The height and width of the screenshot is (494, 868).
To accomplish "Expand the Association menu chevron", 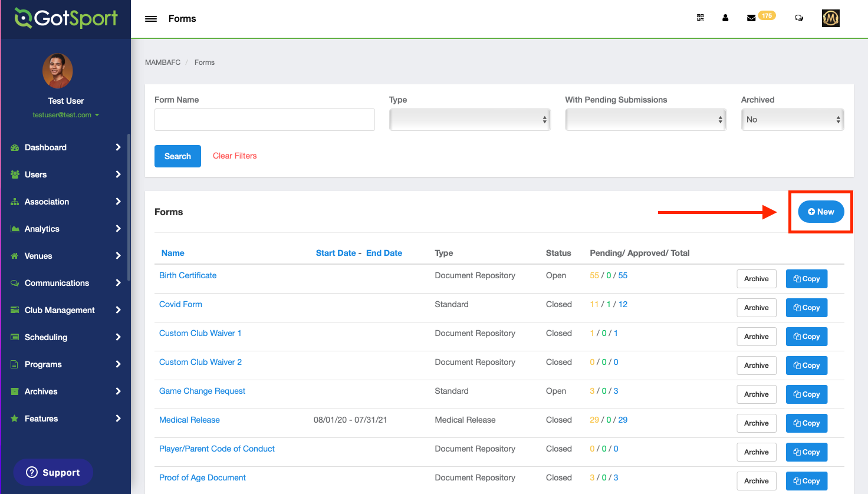I will (118, 202).
